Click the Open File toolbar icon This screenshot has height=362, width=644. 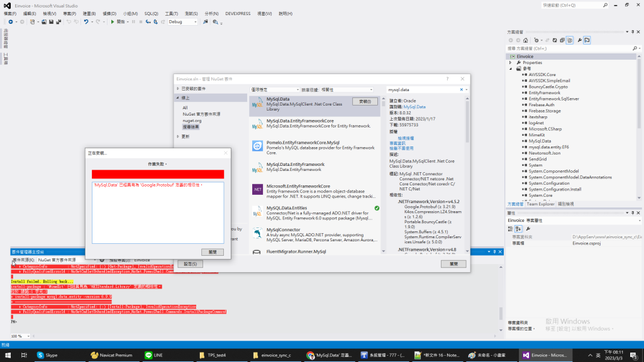pos(44,22)
